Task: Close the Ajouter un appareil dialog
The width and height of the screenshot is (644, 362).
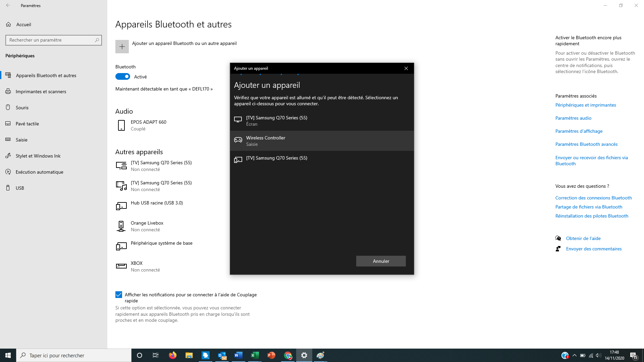Action: [x=406, y=68]
